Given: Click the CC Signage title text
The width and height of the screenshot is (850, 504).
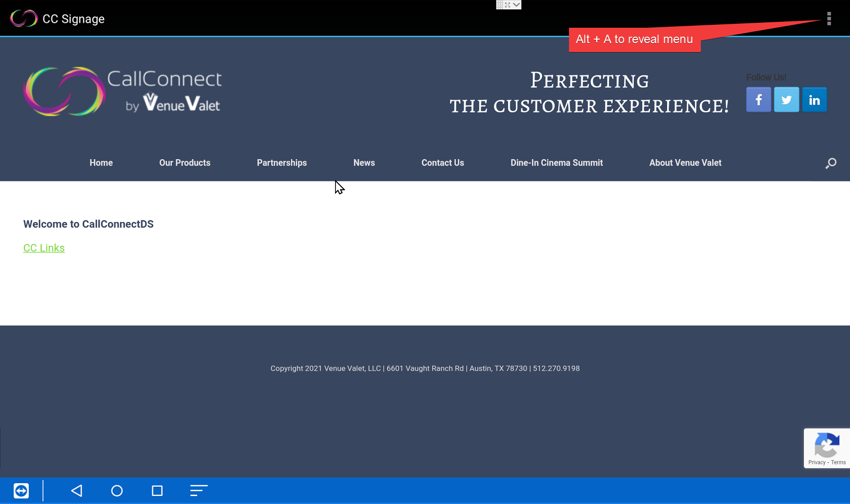Looking at the screenshot, I should [x=73, y=19].
